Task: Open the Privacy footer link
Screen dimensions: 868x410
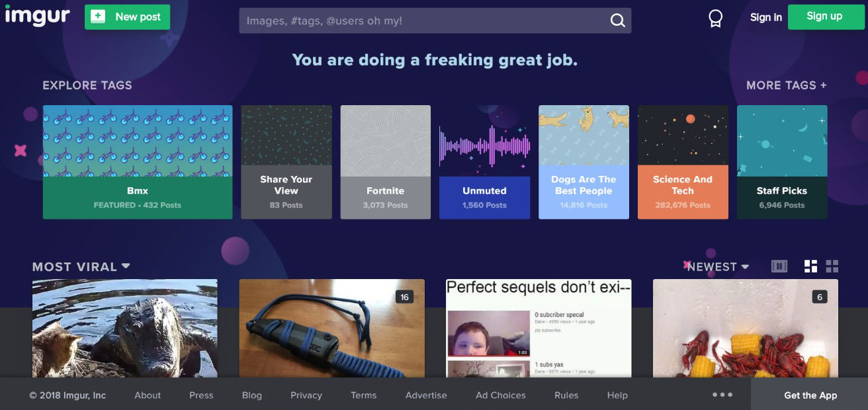Action: (306, 395)
